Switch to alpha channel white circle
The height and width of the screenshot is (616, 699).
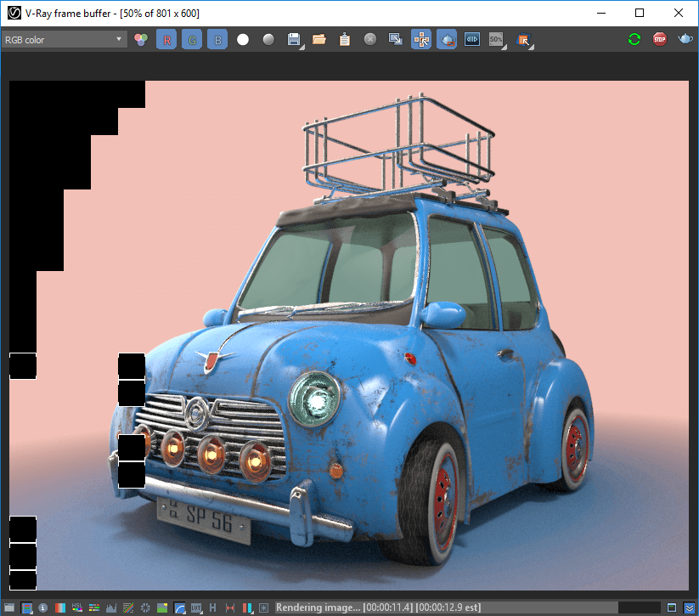point(243,40)
